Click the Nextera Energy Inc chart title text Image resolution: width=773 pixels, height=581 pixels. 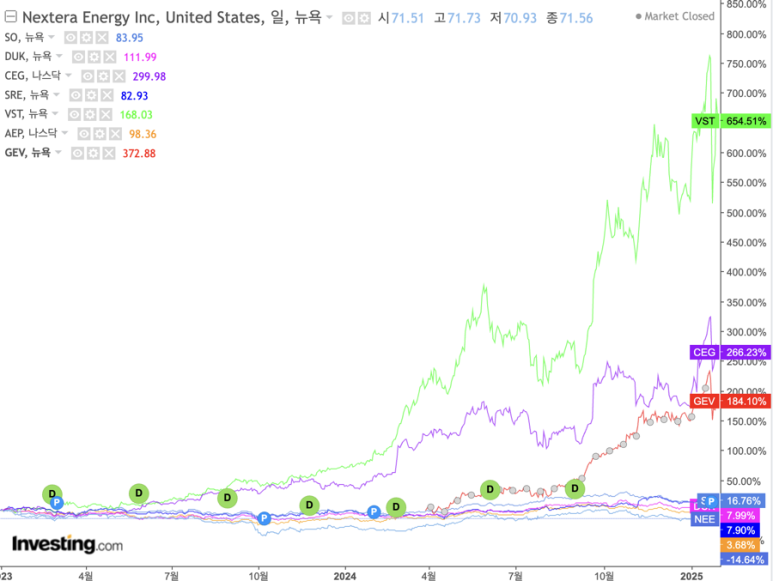click(171, 18)
